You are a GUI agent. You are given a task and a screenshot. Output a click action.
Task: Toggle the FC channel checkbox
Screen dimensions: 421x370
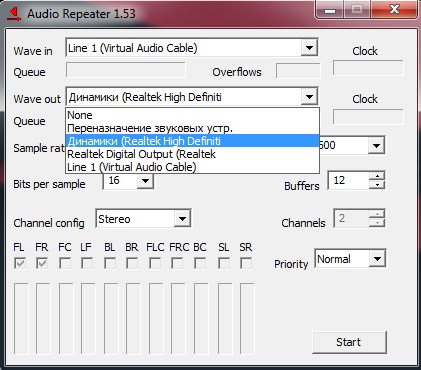click(x=65, y=264)
